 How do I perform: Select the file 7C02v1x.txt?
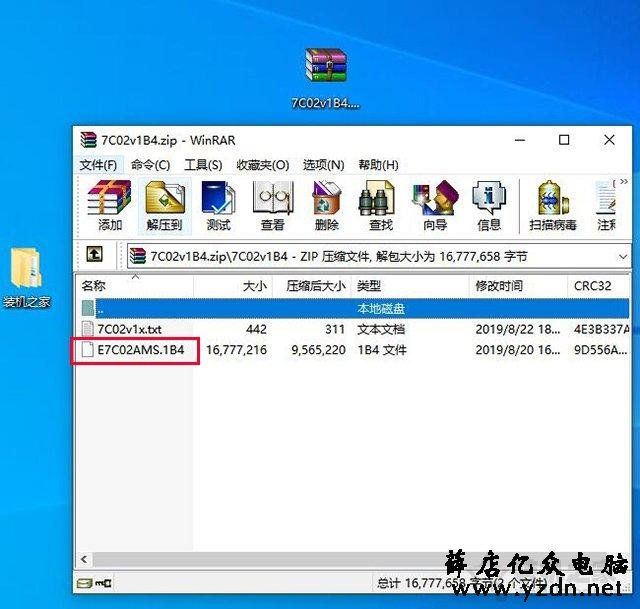(129, 329)
